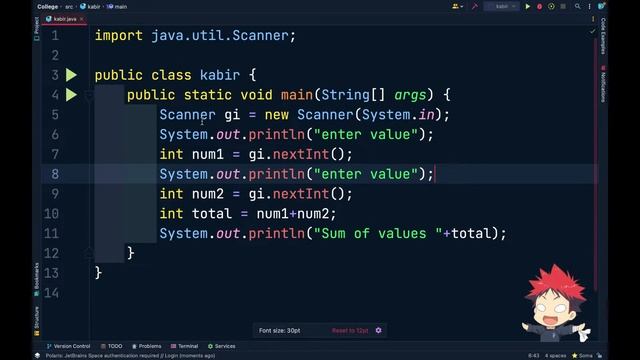Image resolution: width=640 pixels, height=360 pixels.
Task: Click the Font size: 30pt indicator
Action: tap(280, 331)
